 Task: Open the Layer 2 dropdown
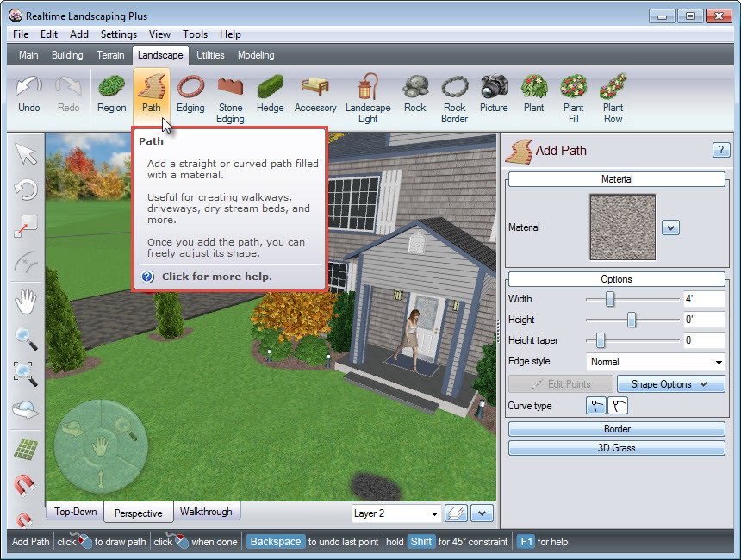pyautogui.click(x=396, y=513)
